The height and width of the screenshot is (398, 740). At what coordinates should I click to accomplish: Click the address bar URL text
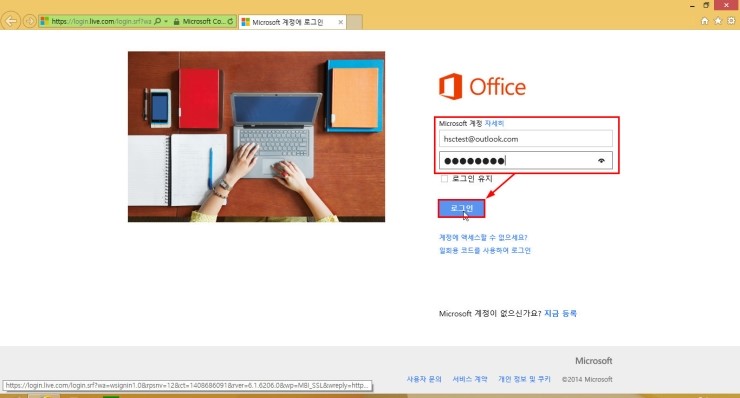coord(101,21)
